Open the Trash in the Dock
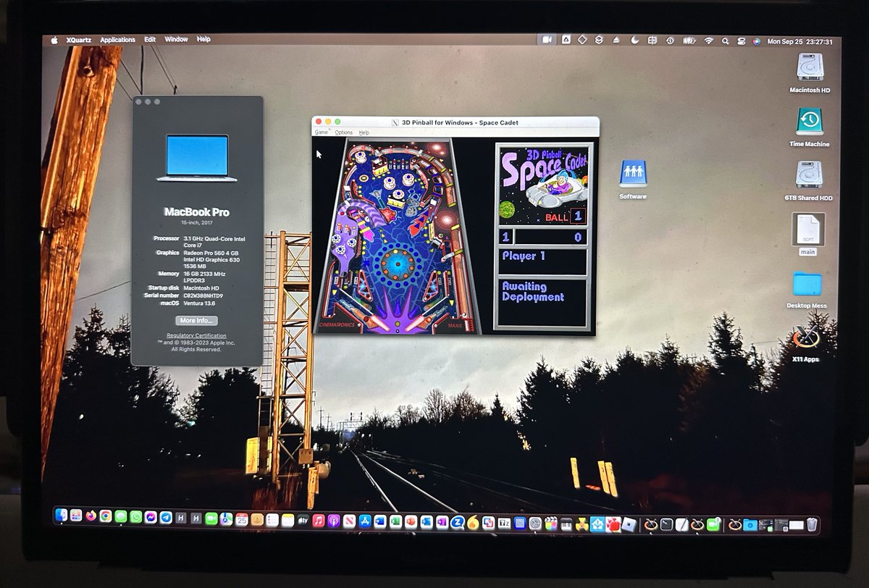869x588 pixels. tap(811, 524)
